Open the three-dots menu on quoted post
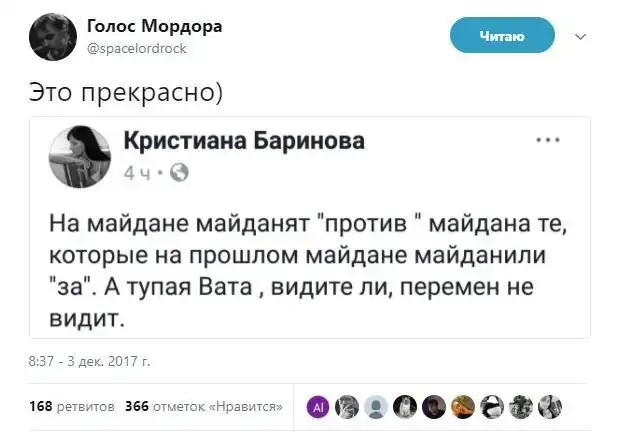Image resolution: width=628 pixels, height=437 pixels. click(548, 141)
